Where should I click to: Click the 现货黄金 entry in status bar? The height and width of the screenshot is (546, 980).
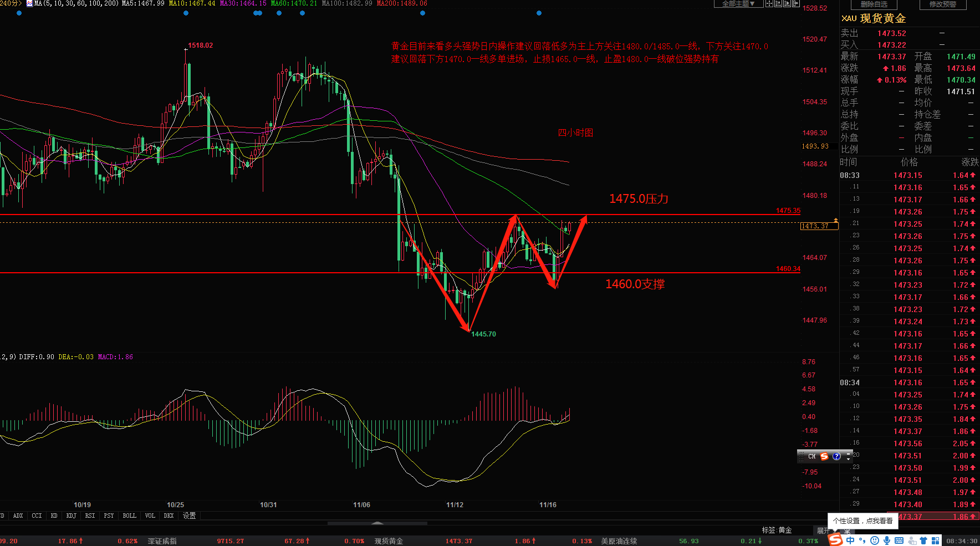[x=389, y=541]
